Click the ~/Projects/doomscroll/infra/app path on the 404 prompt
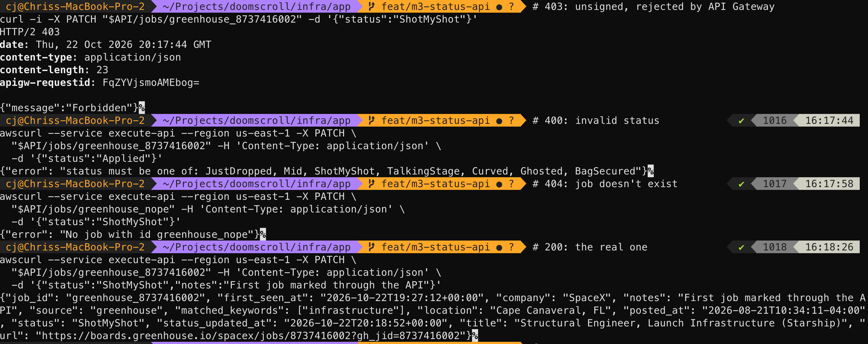This screenshot has height=344, width=868. tap(256, 184)
